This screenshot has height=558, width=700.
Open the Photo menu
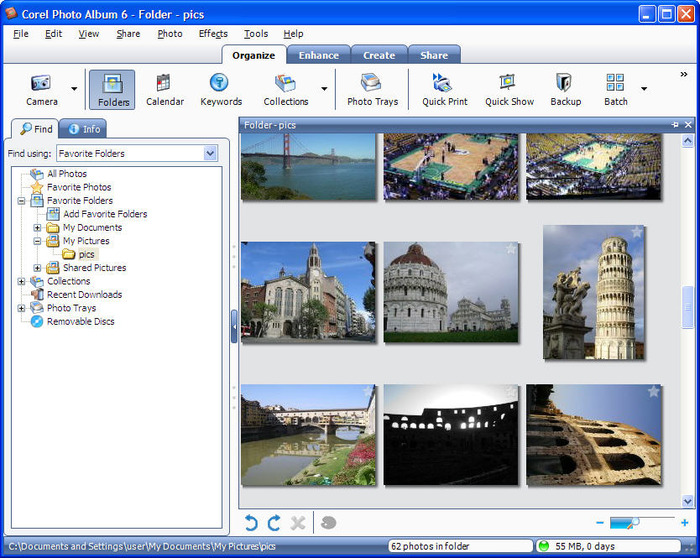click(170, 34)
